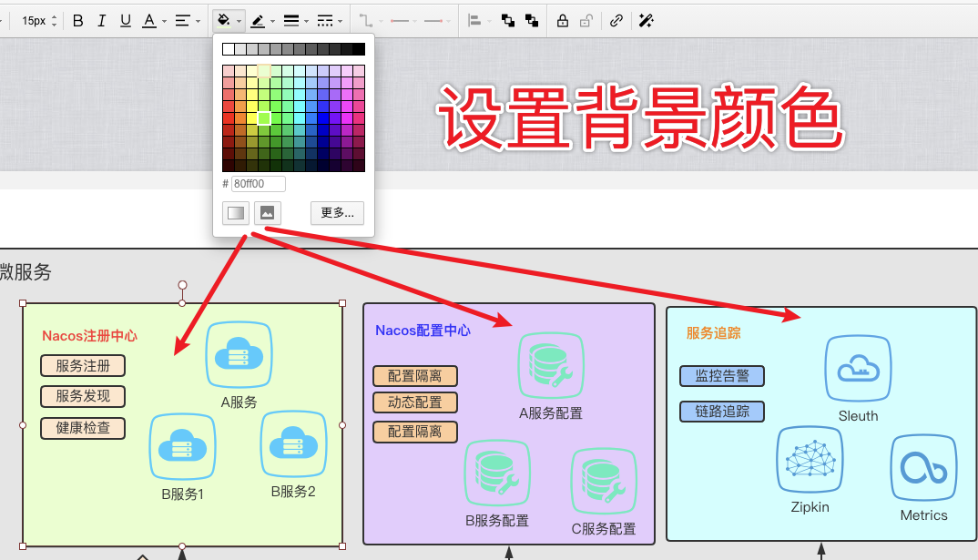The image size is (978, 560).
Task: Bring selected shape to front
Action: tap(508, 21)
